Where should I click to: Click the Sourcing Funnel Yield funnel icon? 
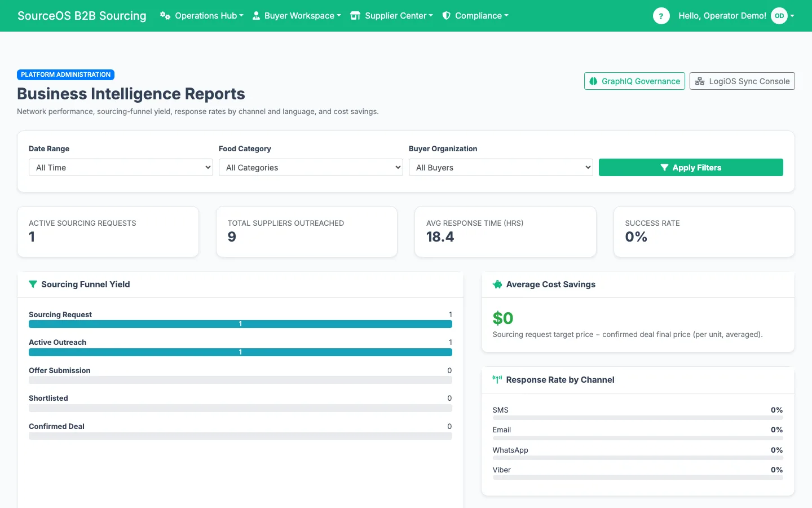33,284
